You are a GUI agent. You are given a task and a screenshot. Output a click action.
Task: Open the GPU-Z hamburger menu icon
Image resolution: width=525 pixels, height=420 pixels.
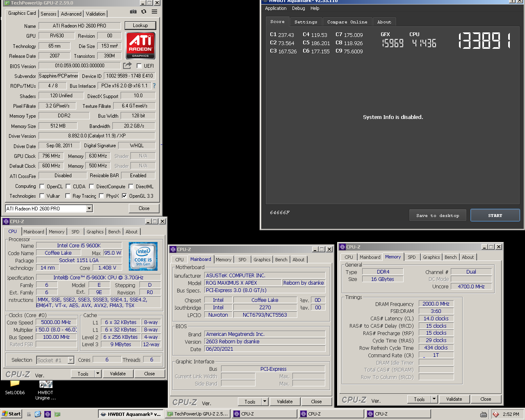click(x=154, y=11)
